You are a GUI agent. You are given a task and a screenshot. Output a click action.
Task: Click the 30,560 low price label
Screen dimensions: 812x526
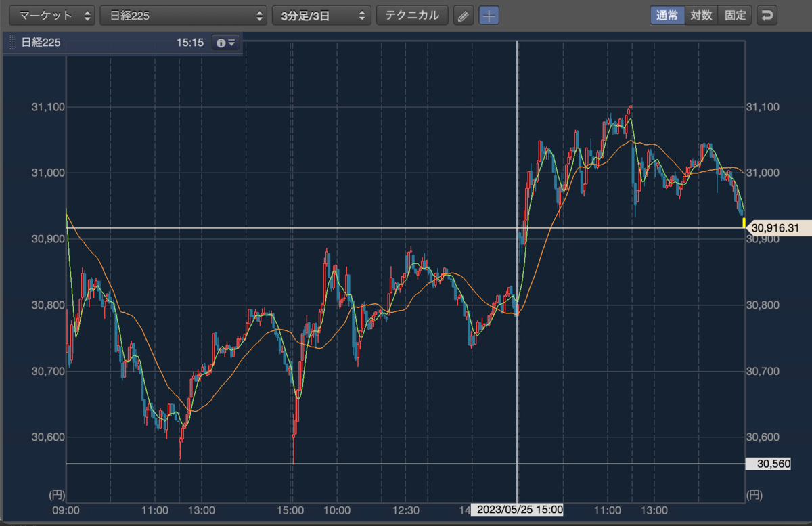[768, 464]
